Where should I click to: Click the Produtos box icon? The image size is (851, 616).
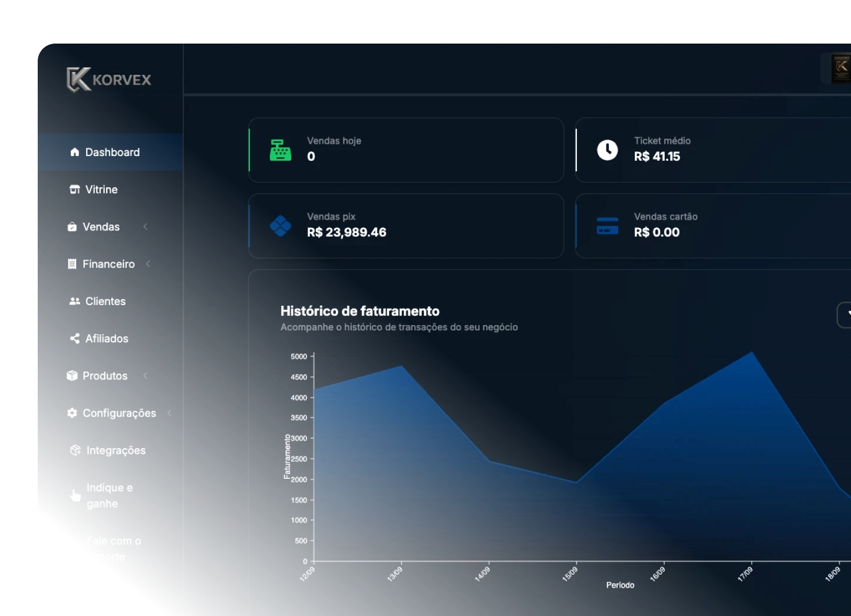click(72, 376)
